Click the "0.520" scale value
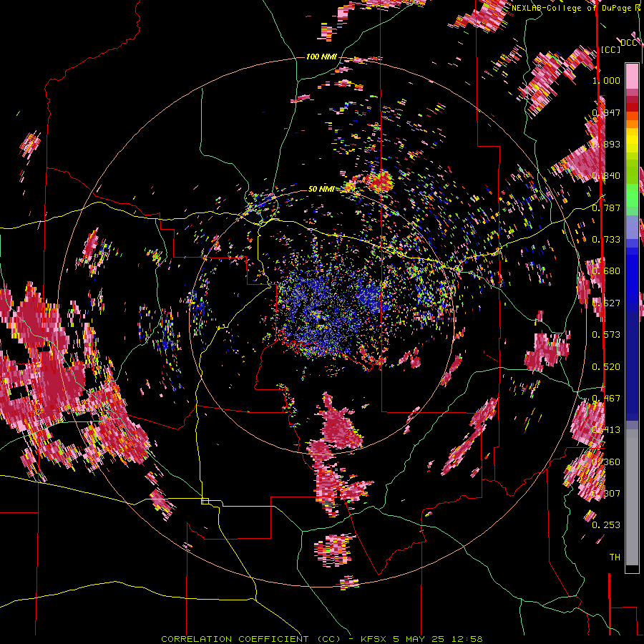This screenshot has width=644, height=644. click(606, 367)
